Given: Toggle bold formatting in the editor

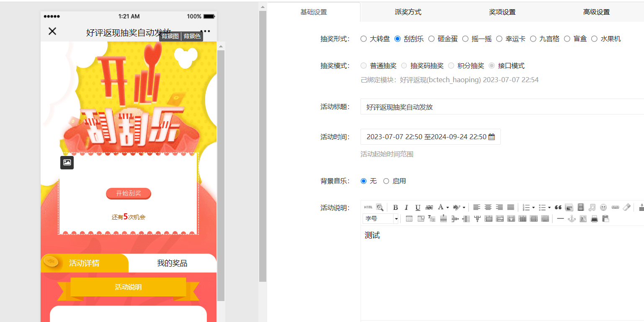Looking at the screenshot, I should (395, 208).
